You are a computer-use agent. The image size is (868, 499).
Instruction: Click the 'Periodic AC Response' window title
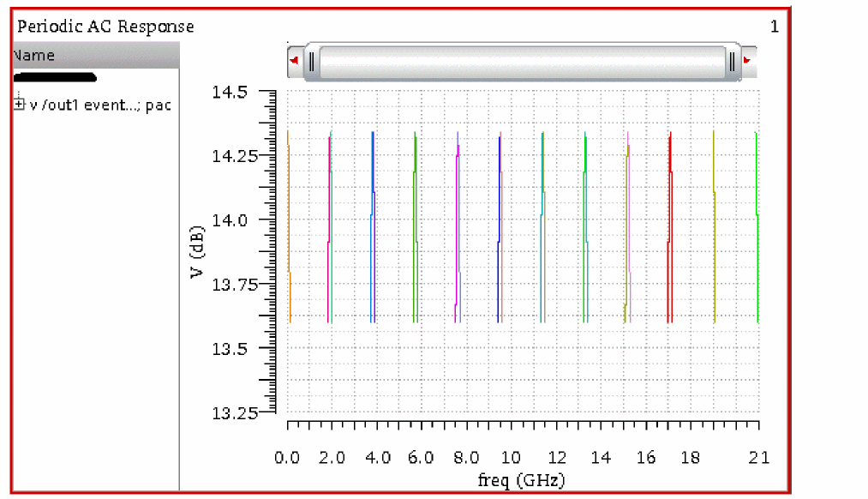coord(105,27)
